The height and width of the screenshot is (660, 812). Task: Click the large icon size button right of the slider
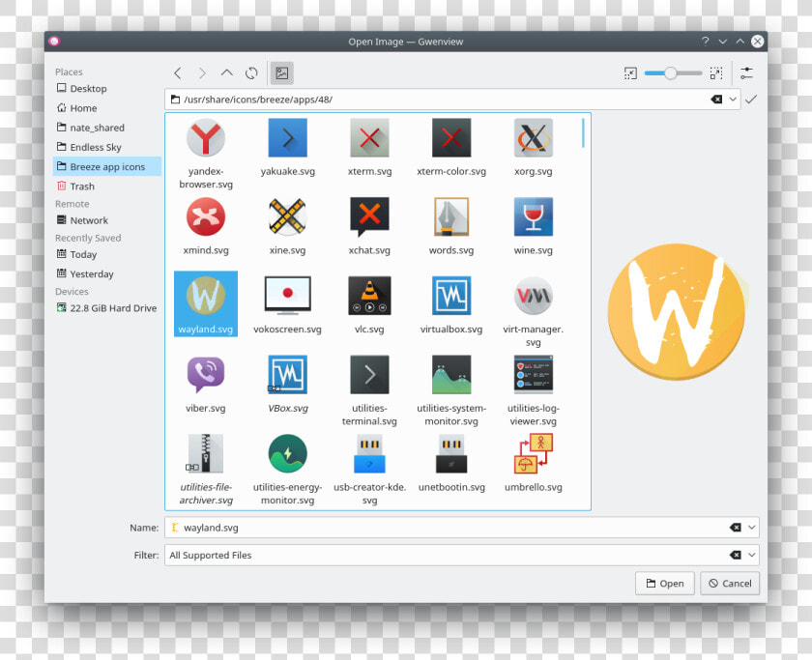coord(716,73)
